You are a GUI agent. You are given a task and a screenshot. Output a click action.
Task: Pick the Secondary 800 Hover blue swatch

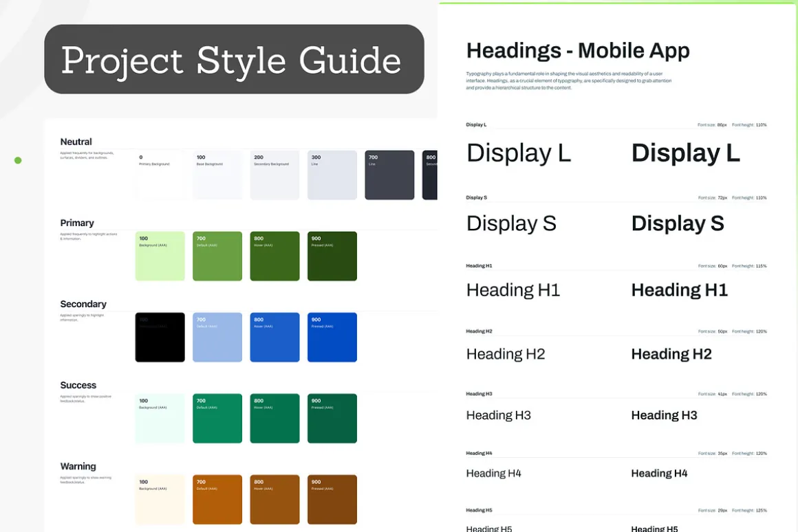tap(274, 337)
